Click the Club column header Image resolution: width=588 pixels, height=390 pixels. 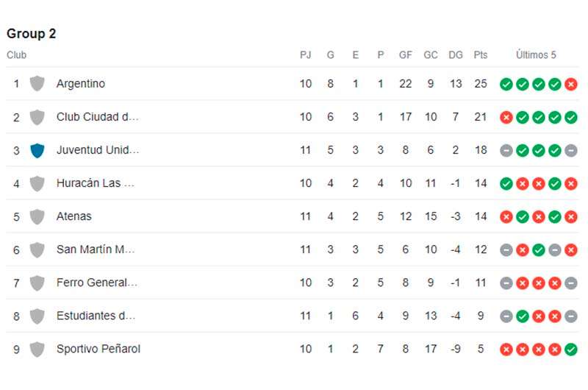(x=16, y=54)
